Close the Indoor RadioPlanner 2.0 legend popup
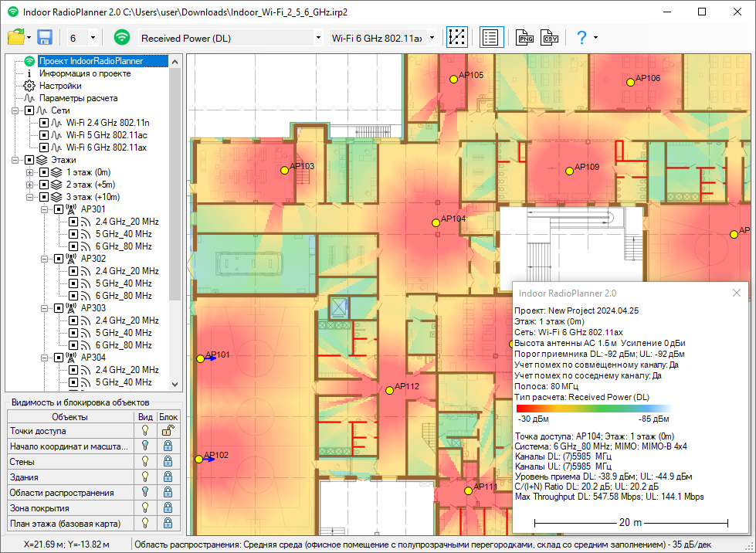This screenshot has height=553, width=756. pos(737,293)
